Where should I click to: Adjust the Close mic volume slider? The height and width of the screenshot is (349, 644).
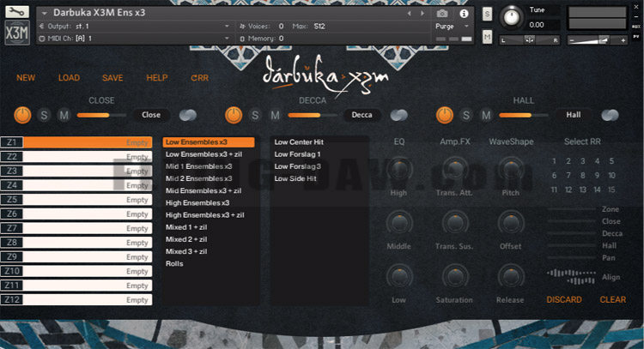pos(101,115)
